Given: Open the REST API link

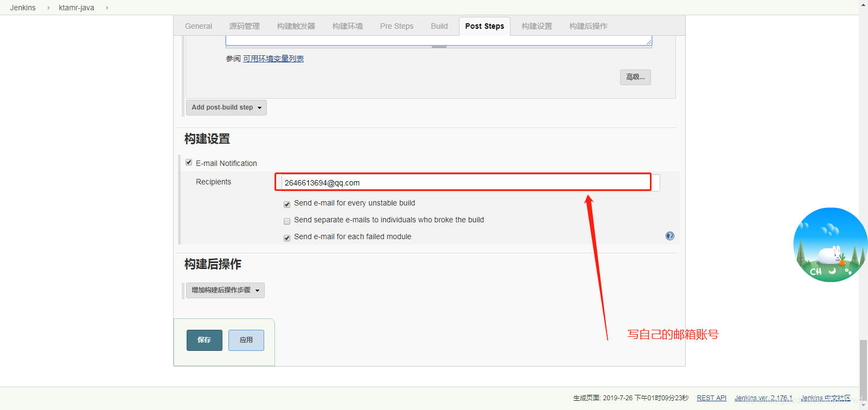Looking at the screenshot, I should [x=711, y=398].
